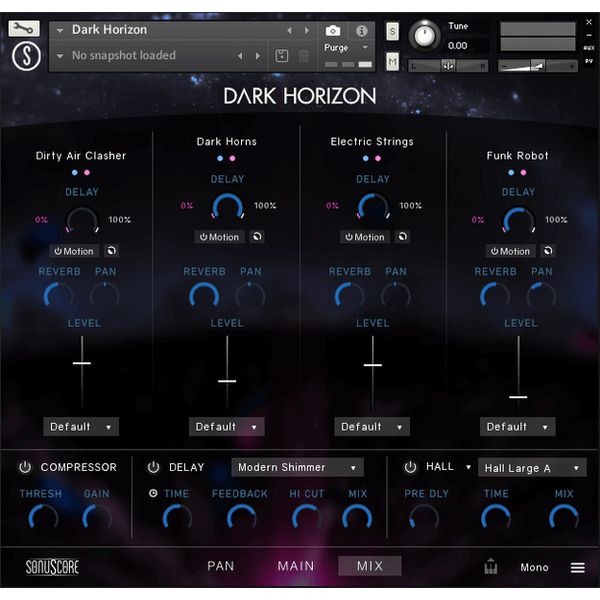Click Dark Horns level fader handle
This screenshot has height=600, width=600.
point(227,381)
